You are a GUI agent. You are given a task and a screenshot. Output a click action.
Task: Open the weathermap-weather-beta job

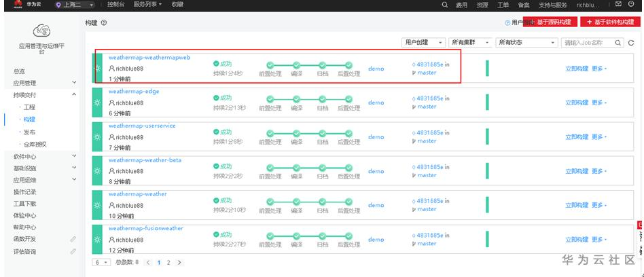pos(145,160)
